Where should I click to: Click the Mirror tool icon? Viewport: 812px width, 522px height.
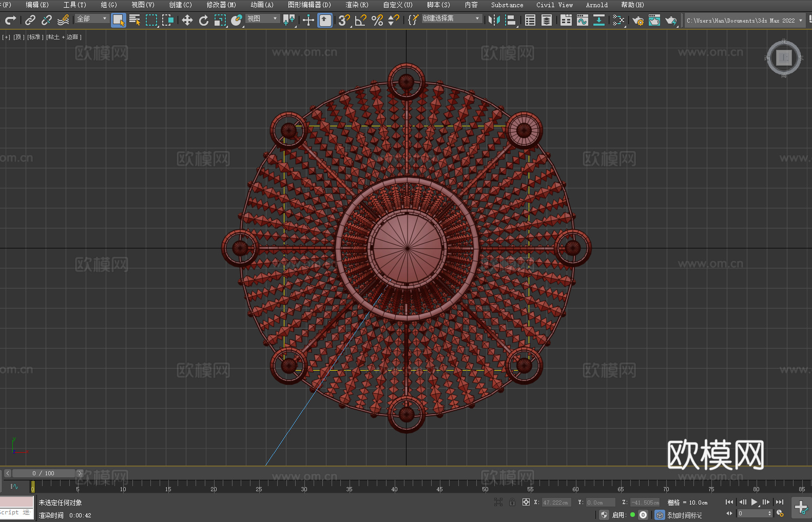pos(494,20)
